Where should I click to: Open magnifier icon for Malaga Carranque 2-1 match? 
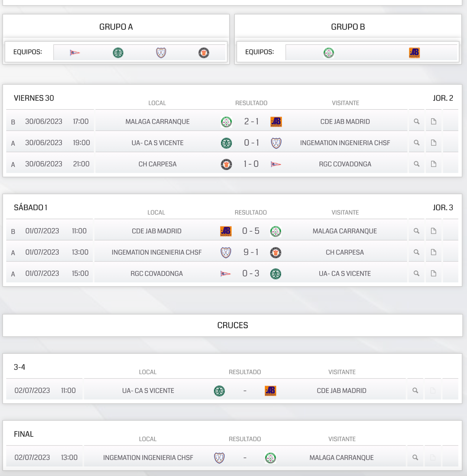(x=416, y=121)
